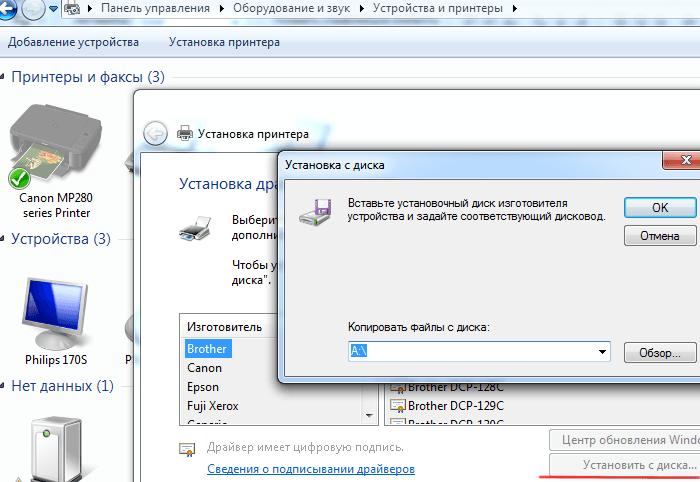Open the recent pages dropdown arrow

coord(54,8)
